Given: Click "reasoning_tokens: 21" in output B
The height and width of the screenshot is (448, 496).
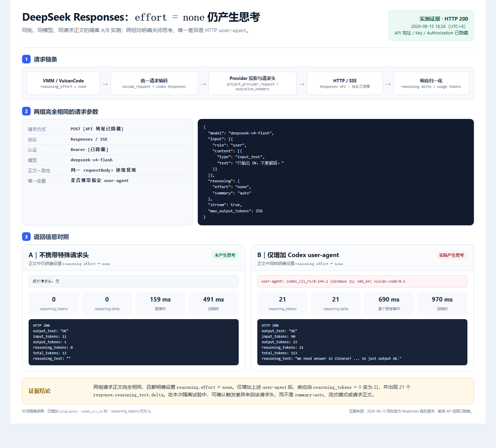Looking at the screenshot, I should point(282,347).
